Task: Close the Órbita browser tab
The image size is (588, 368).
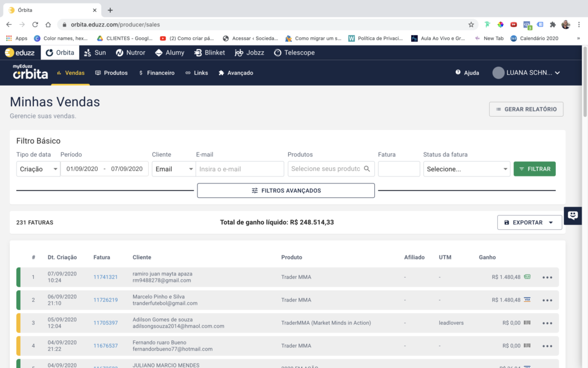Action: point(95,10)
